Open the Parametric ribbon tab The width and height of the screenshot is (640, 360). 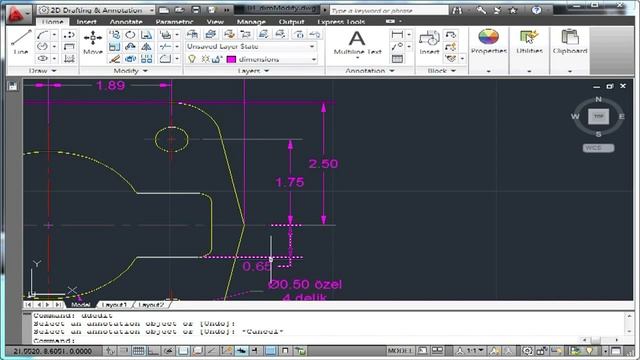pyautogui.click(x=174, y=22)
